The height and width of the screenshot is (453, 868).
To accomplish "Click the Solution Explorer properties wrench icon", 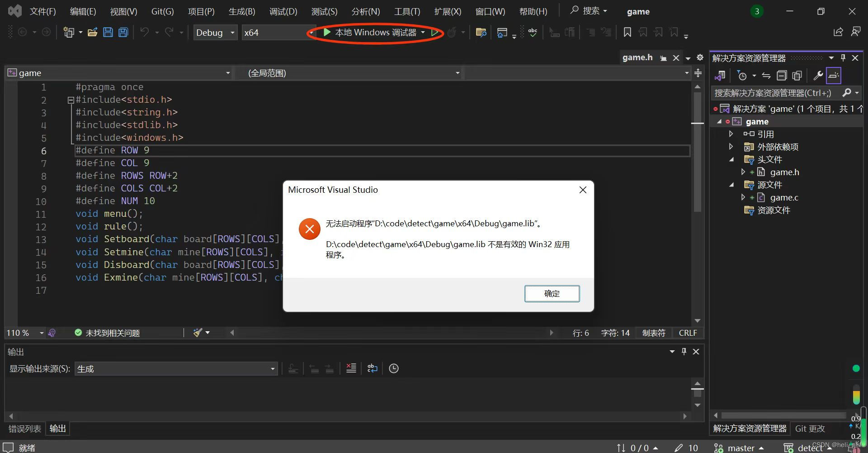I will (x=818, y=76).
